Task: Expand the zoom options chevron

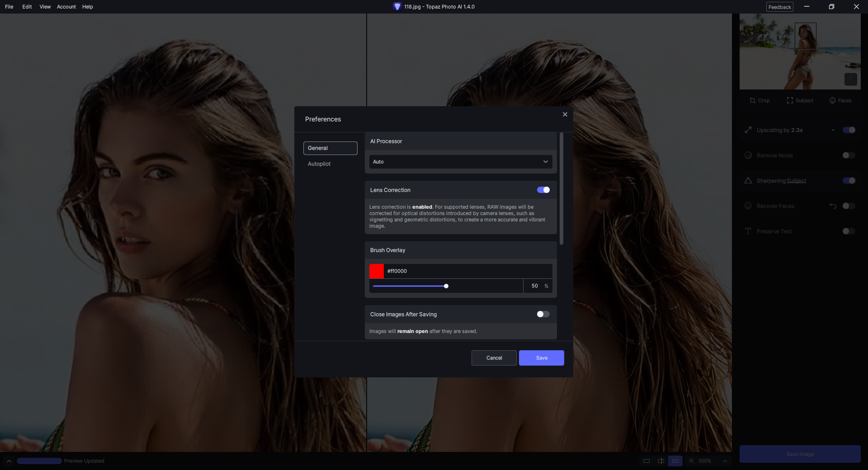Action: (x=725, y=461)
